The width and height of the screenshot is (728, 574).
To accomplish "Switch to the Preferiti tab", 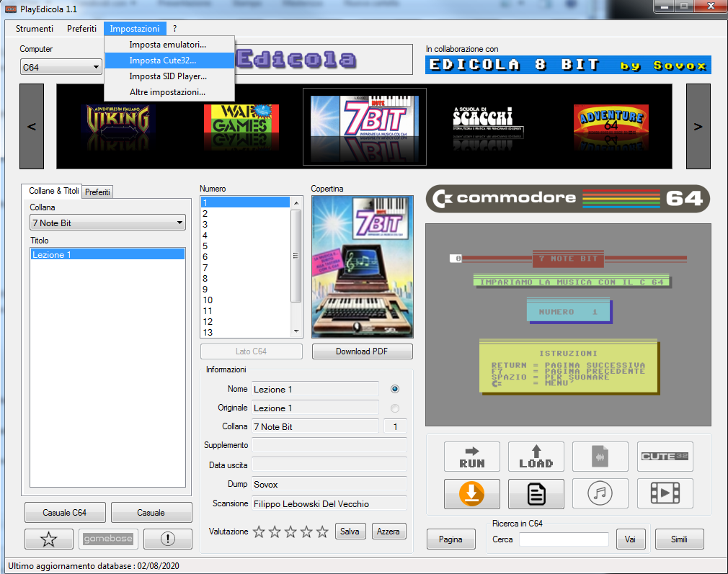I will click(97, 192).
